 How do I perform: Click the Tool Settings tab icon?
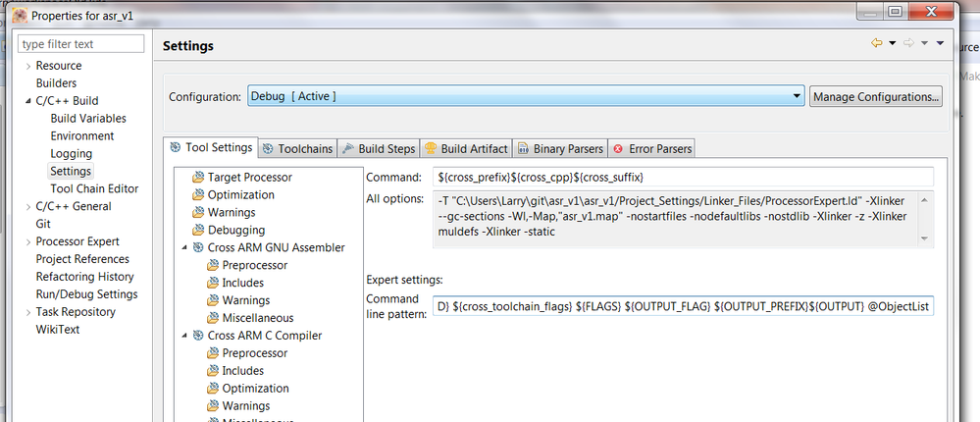coord(175,147)
